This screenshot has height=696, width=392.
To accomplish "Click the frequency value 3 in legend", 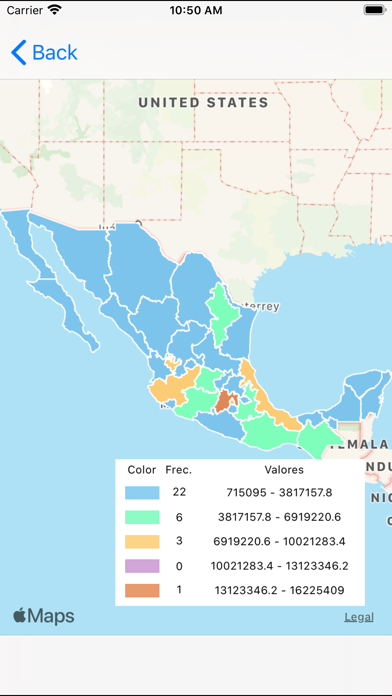I will coord(179,541).
